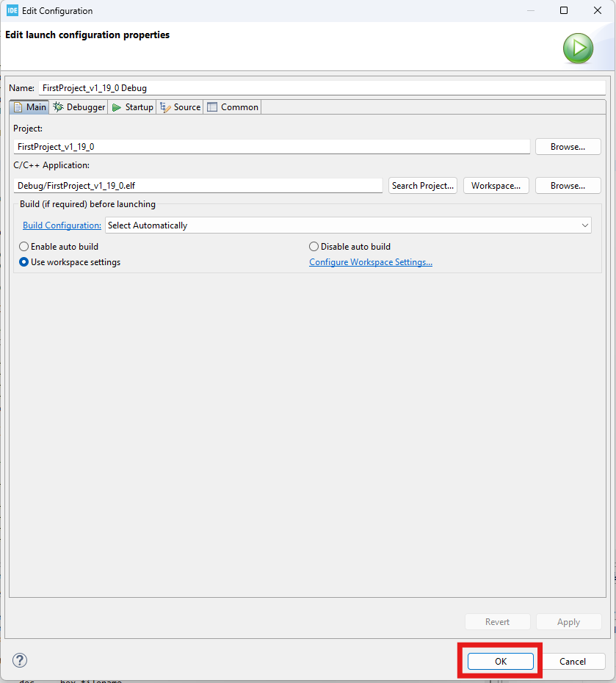Screen dimensions: 616x683
Task: Select the Main tab
Action: [30, 107]
